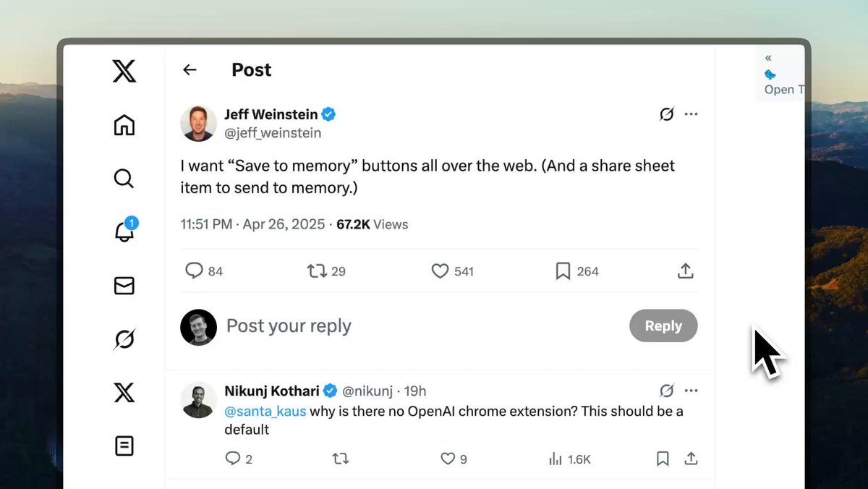The image size is (868, 489).
Task: Click the Post your reply field
Action: tap(420, 326)
